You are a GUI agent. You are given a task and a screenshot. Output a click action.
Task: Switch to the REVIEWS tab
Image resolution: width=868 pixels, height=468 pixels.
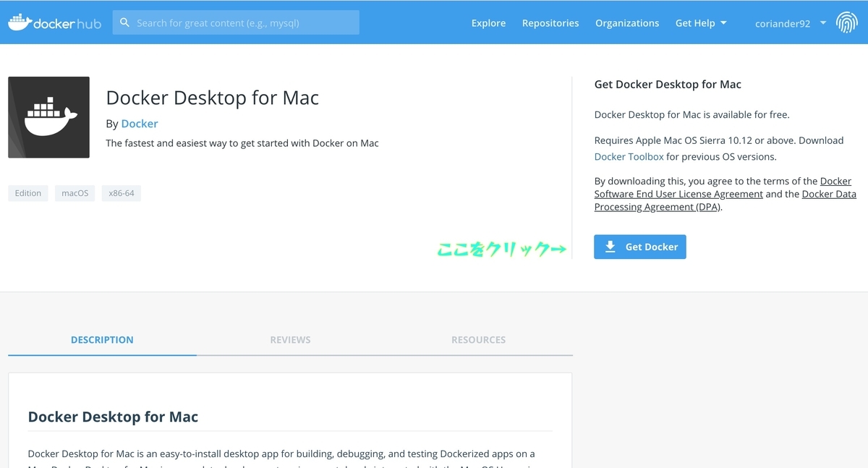pyautogui.click(x=290, y=339)
